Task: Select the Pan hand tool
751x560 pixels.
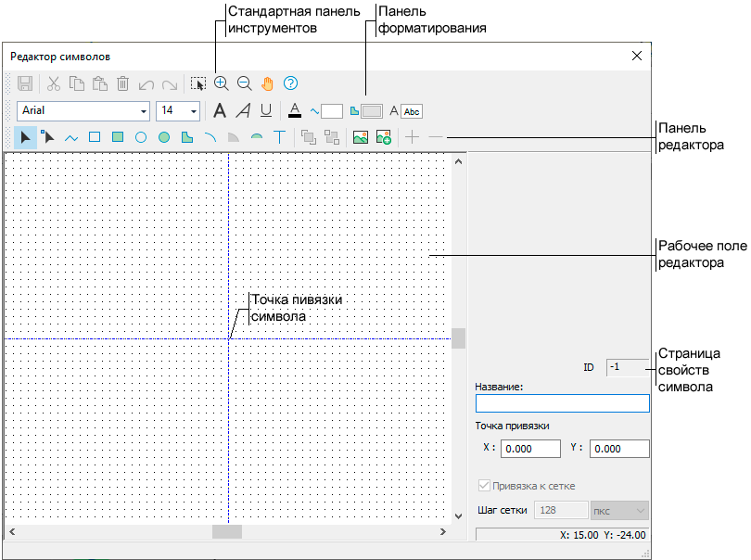Action: tap(267, 83)
